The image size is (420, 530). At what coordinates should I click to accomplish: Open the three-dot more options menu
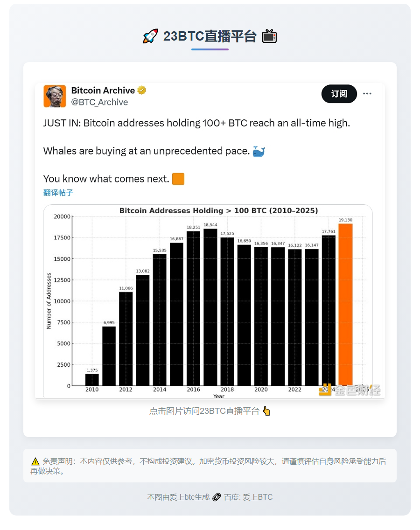coord(367,94)
